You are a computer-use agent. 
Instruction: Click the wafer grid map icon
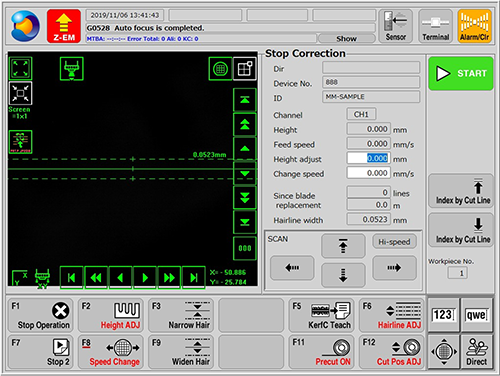(x=220, y=69)
